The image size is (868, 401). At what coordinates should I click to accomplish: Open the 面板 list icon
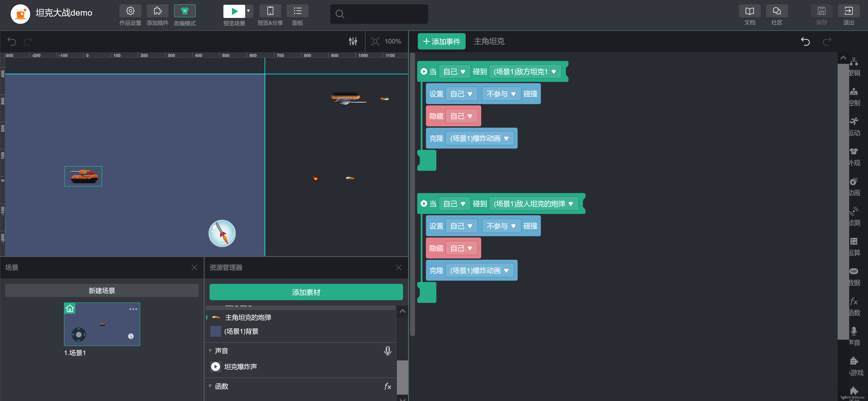point(297,11)
